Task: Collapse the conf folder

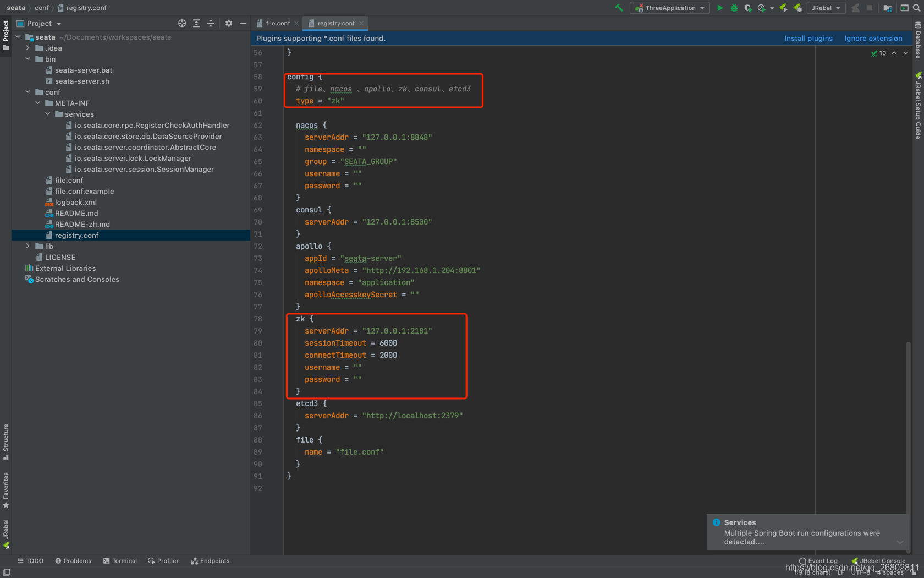Action: (28, 92)
